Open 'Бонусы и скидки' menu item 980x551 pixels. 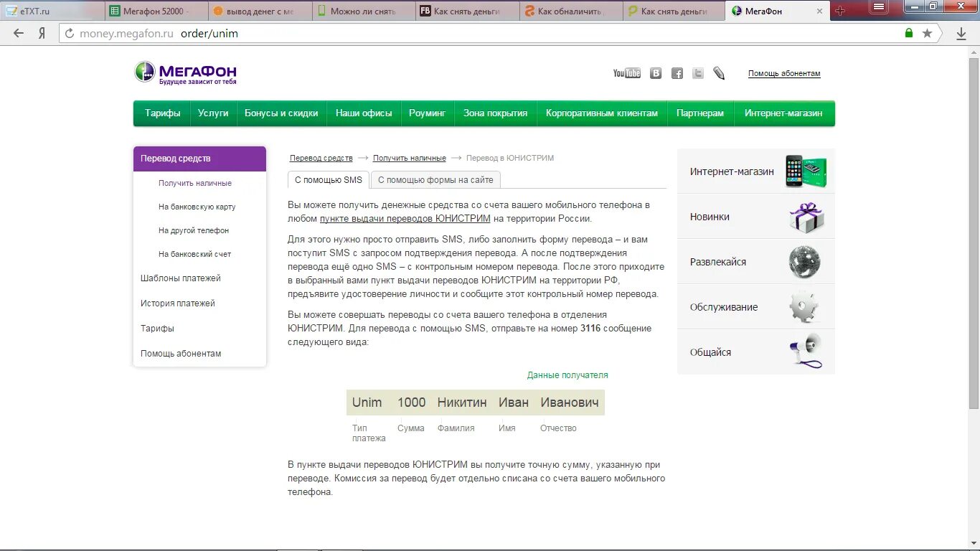281,113
